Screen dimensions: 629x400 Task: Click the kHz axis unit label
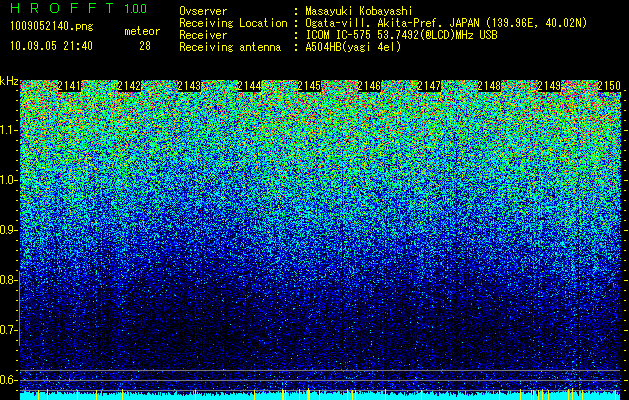pyautogui.click(x=9, y=81)
